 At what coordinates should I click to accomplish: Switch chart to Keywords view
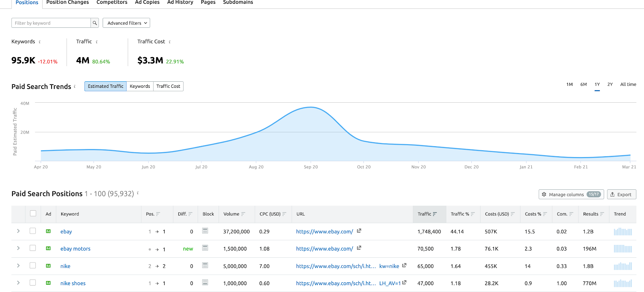coord(140,86)
